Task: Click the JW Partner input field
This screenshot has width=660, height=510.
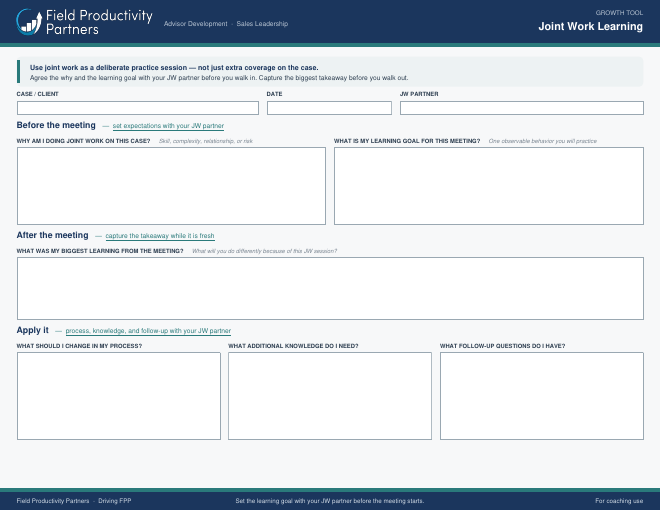Action: click(522, 108)
